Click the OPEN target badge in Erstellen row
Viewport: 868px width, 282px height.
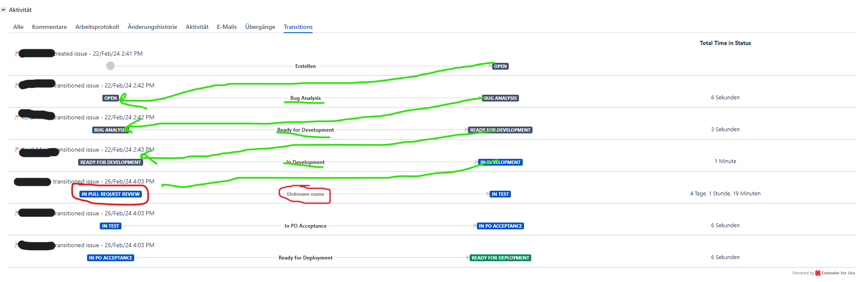[x=500, y=66]
